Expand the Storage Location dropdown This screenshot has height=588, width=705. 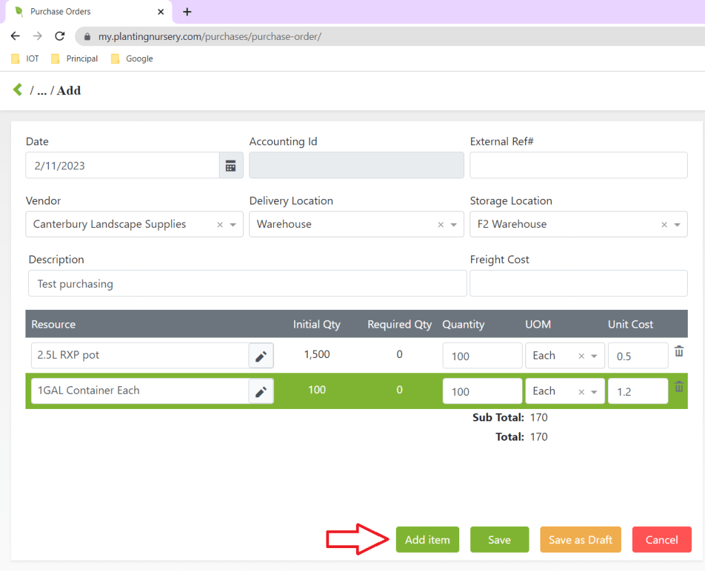[x=677, y=225]
